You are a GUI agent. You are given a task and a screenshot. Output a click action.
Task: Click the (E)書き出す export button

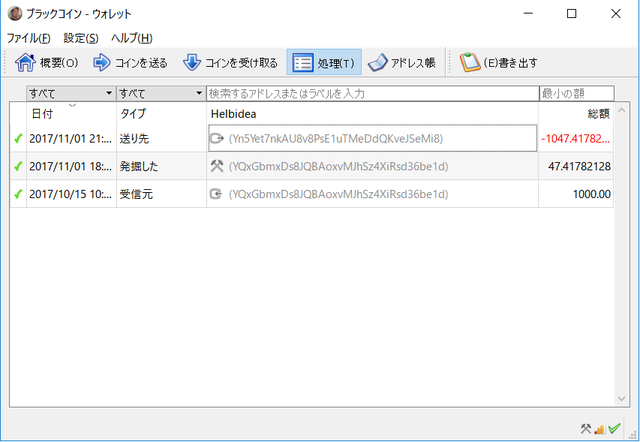point(498,62)
